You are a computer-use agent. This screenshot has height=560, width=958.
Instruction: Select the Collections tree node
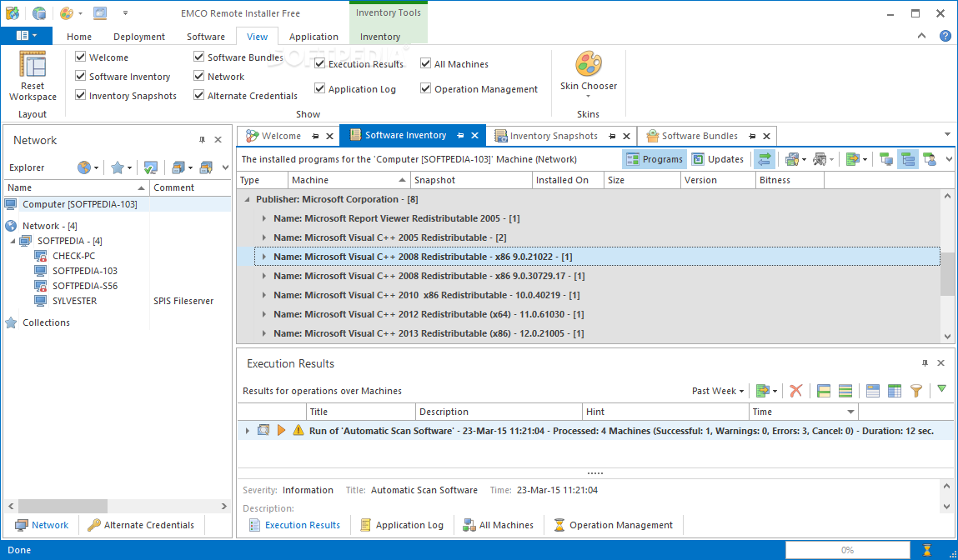point(47,322)
